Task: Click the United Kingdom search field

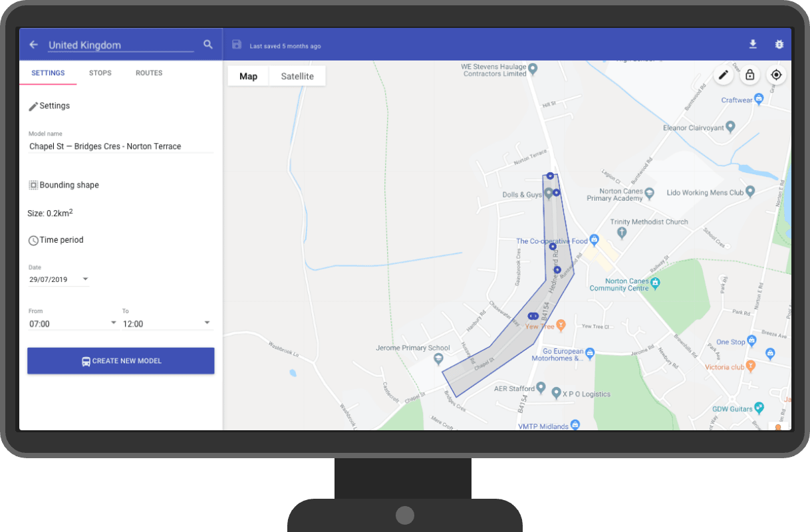Action: (121, 45)
